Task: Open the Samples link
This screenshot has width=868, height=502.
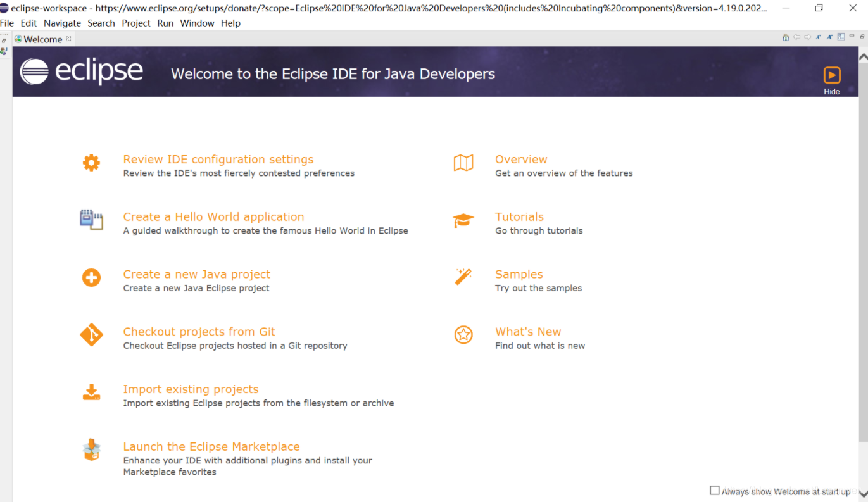Action: pos(519,274)
